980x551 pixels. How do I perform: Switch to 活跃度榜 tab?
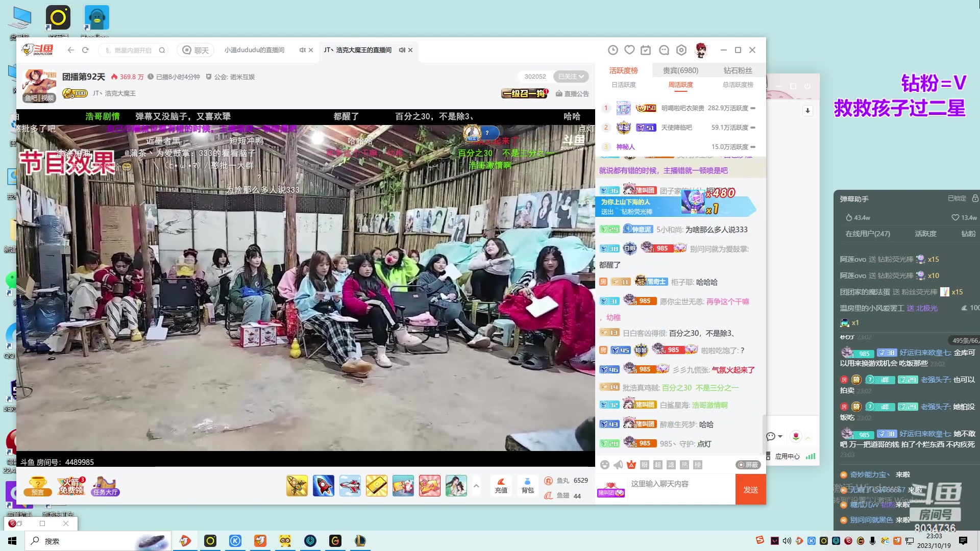624,70
